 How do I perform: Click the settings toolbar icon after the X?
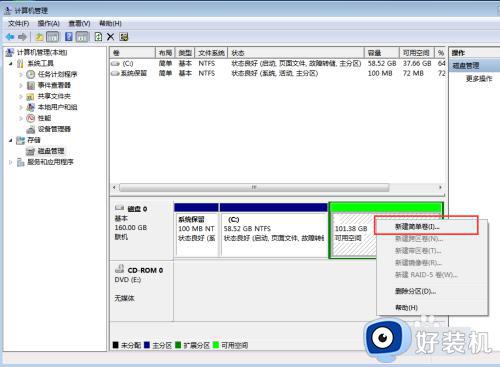coord(124,37)
